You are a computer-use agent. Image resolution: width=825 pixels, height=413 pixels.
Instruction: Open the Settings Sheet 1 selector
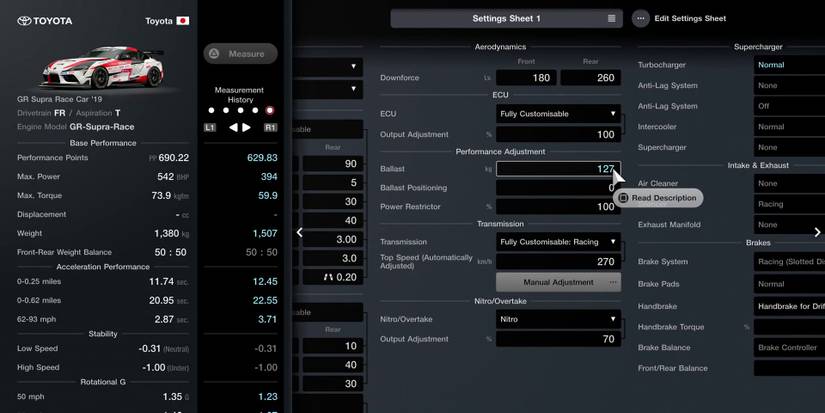click(506, 18)
